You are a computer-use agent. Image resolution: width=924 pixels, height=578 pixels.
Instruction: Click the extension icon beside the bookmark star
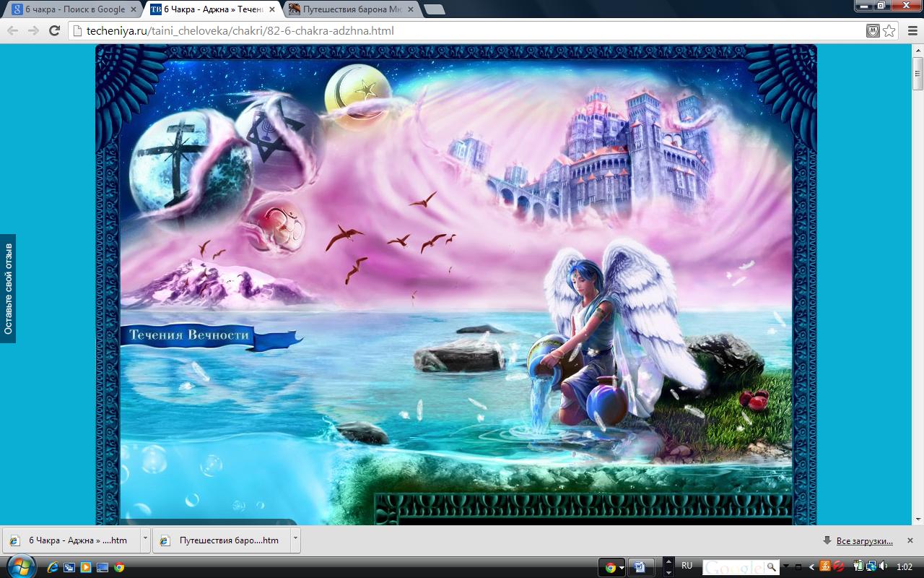pyautogui.click(x=873, y=30)
